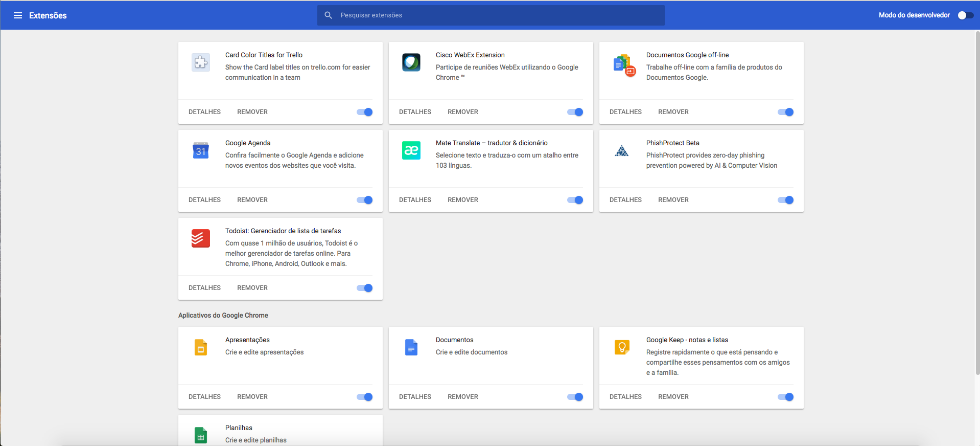Viewport: 980px width, 446px height.
Task: Open Detalhes for Card Color Titles for Trello
Action: click(x=204, y=112)
